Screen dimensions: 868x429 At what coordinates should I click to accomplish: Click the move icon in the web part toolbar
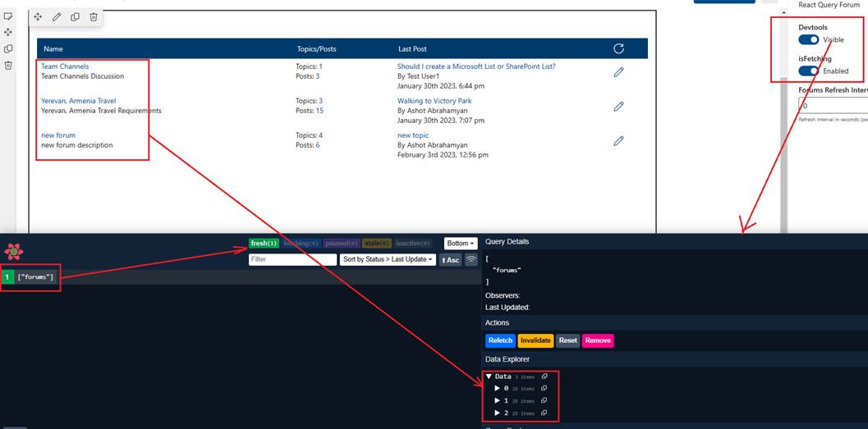pos(38,16)
